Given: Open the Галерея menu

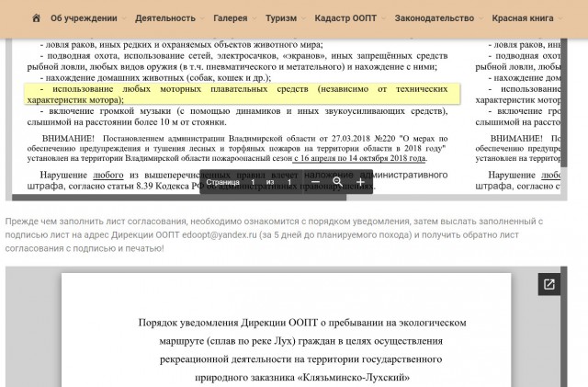Looking at the screenshot, I should click(x=231, y=18).
